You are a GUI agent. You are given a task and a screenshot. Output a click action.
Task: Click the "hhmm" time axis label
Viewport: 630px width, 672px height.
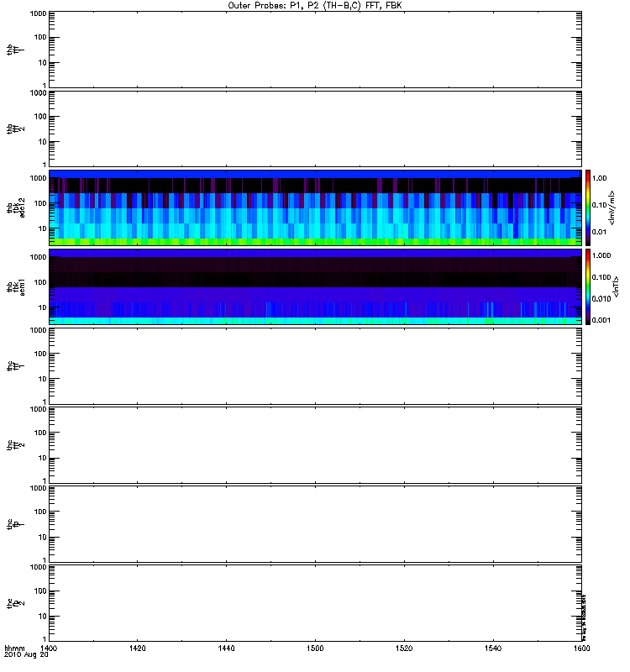(x=14, y=648)
